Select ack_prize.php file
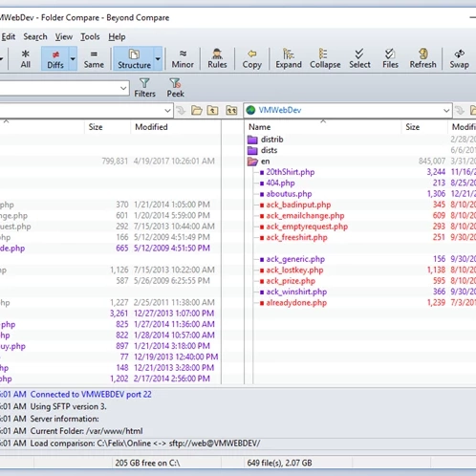 click(291, 281)
